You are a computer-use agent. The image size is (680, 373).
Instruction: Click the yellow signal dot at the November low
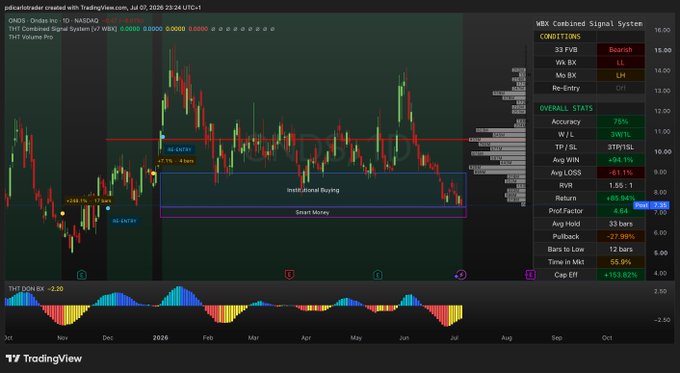(62, 213)
